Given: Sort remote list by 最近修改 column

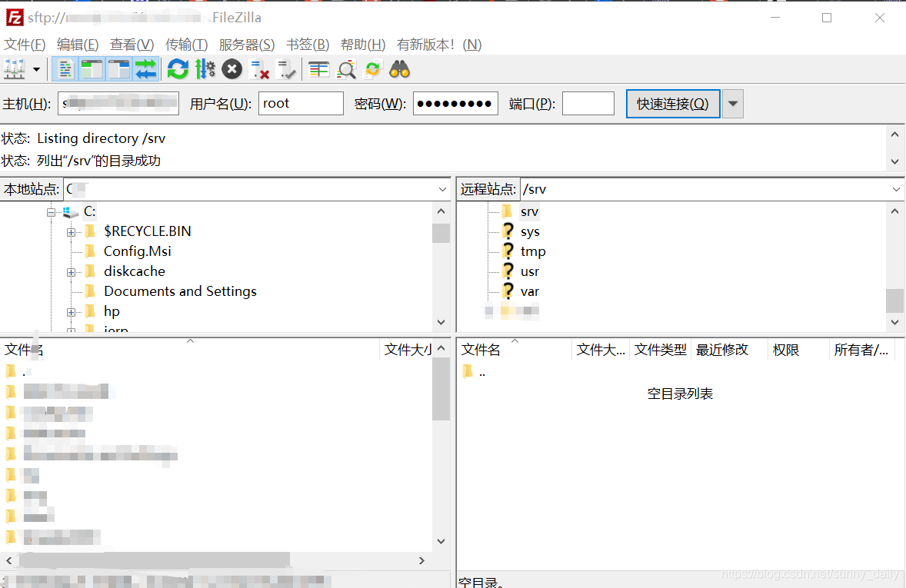Looking at the screenshot, I should pyautogui.click(x=729, y=350).
